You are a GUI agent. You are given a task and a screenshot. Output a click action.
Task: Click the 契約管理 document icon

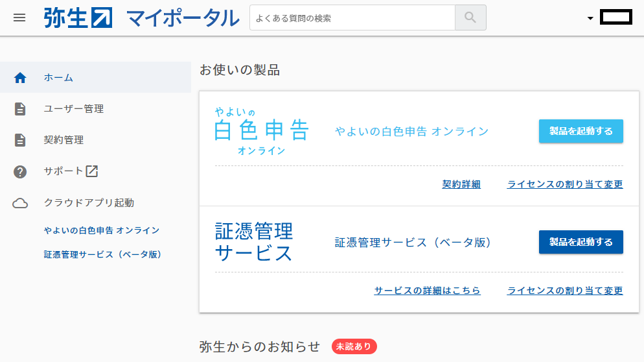(20, 140)
